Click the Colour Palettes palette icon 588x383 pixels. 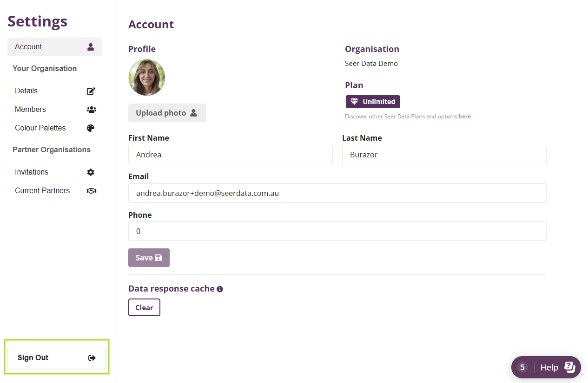91,128
